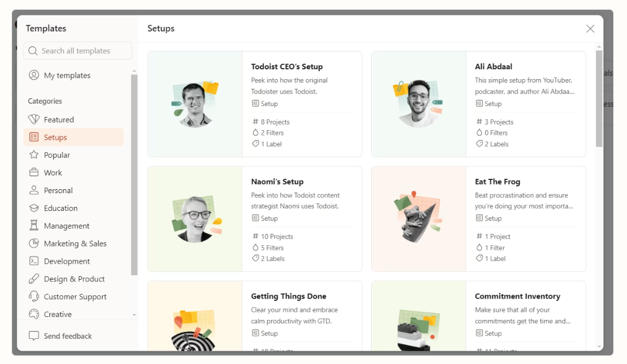This screenshot has height=364, width=627.
Task: Click the Design & Product brush icon
Action: tap(34, 279)
